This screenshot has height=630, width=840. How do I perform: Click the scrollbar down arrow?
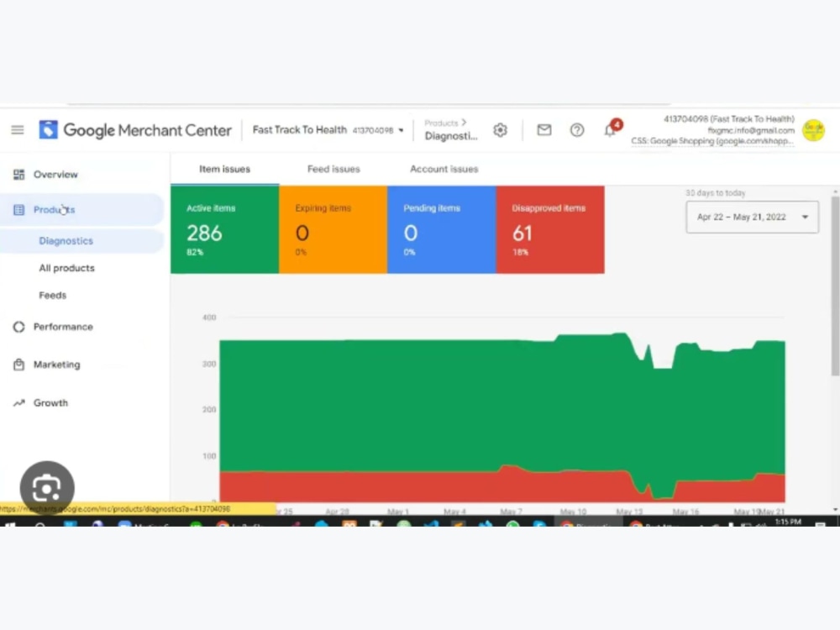pos(835,510)
